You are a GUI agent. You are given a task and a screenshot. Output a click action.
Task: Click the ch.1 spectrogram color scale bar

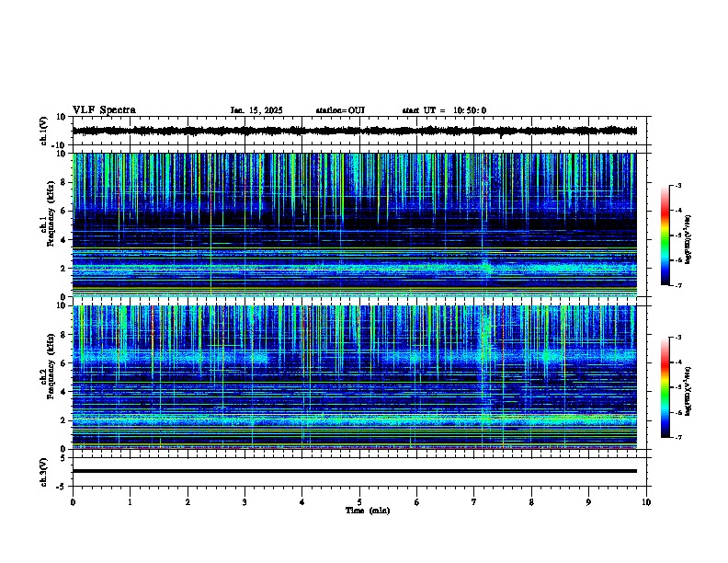pos(665,236)
